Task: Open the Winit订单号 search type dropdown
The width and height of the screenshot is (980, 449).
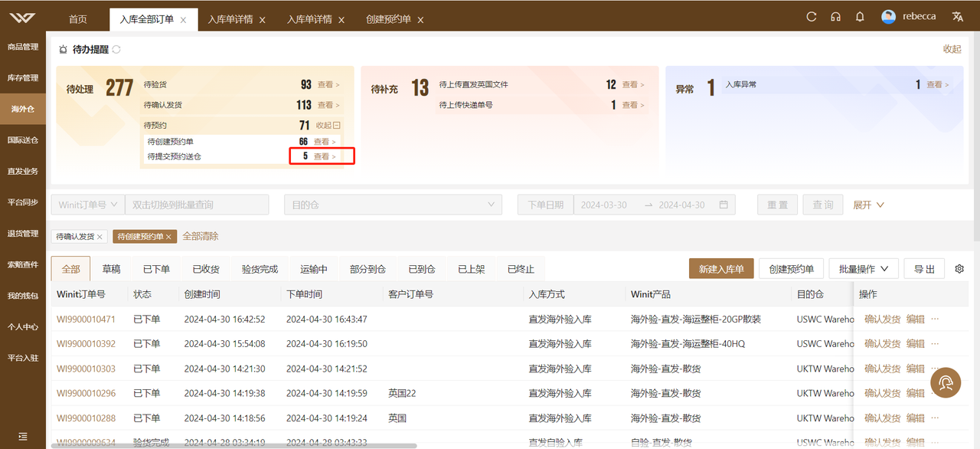Action: 87,205
